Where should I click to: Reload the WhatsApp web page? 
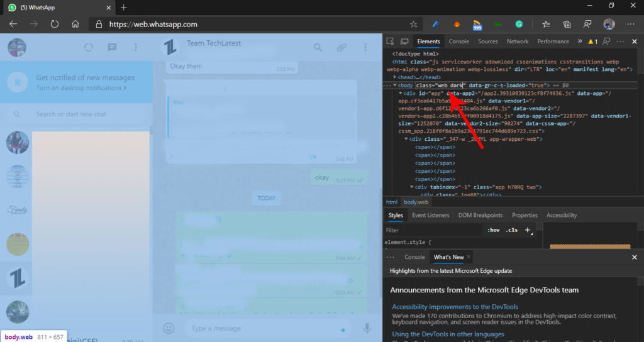point(55,25)
